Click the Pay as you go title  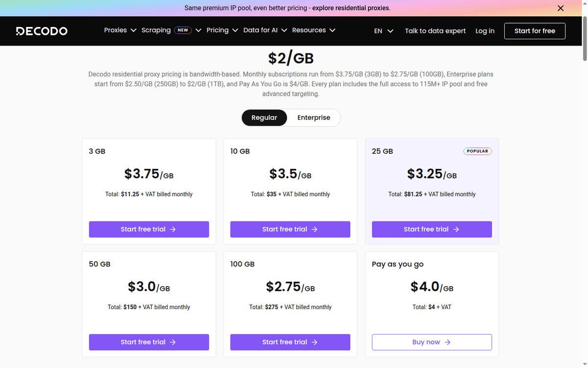click(x=397, y=264)
